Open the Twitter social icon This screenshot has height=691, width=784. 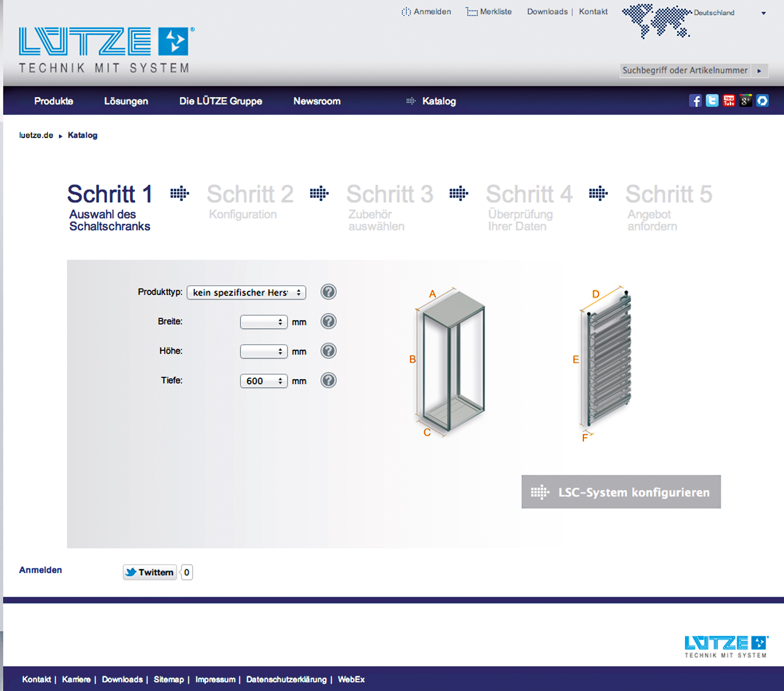[712, 101]
